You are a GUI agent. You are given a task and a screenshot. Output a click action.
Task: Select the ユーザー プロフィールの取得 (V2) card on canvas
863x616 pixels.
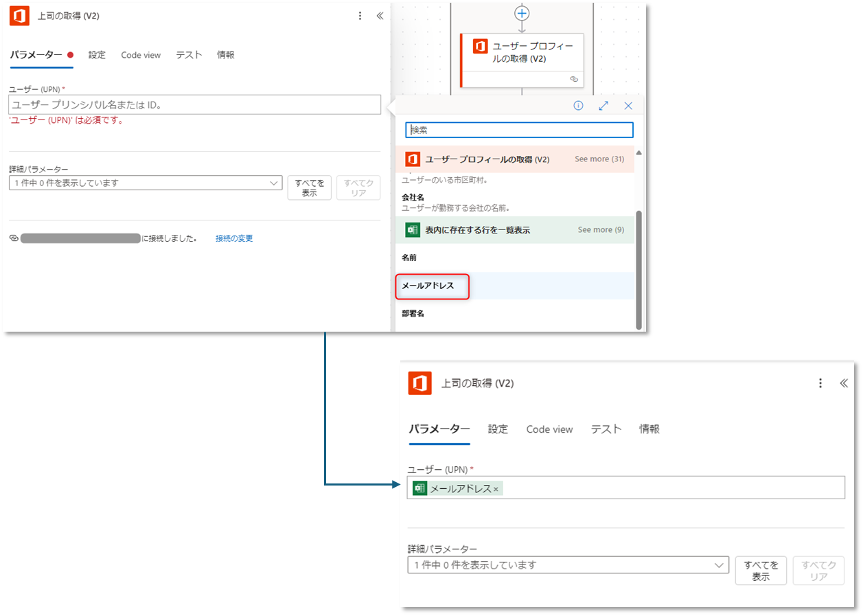522,60
